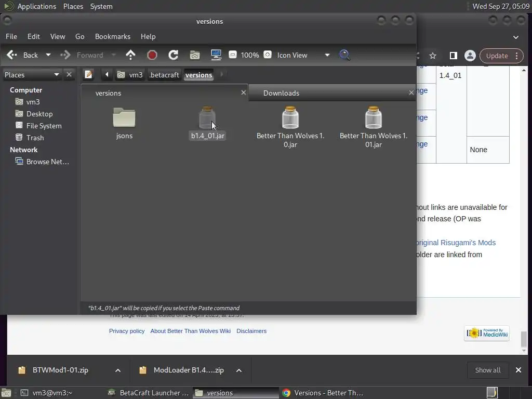Open the File menu
This screenshot has width=532, height=399.
pyautogui.click(x=11, y=36)
